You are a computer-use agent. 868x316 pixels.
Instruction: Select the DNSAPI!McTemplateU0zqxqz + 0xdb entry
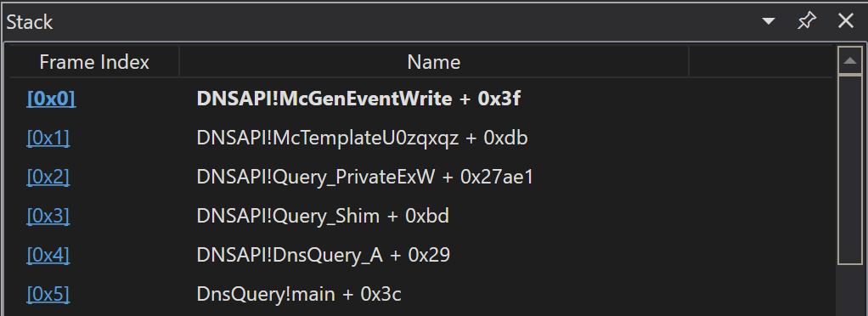tap(420, 138)
